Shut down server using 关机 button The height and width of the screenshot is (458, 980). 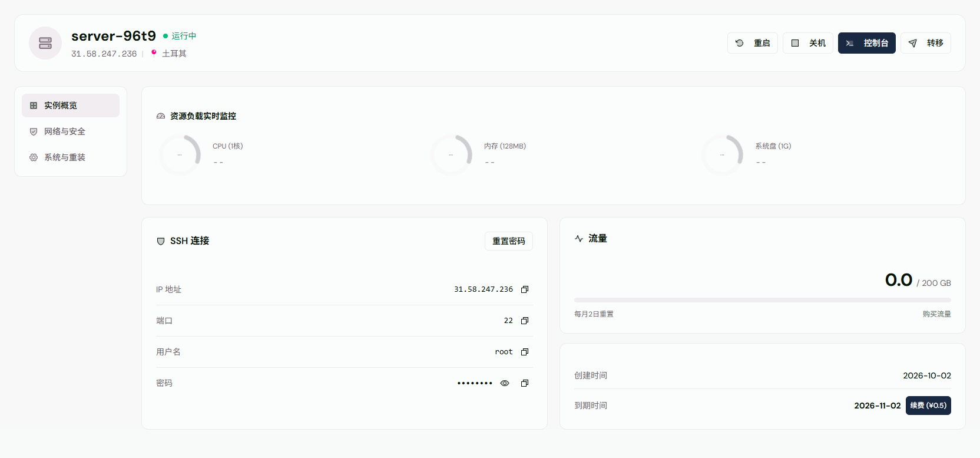[808, 43]
